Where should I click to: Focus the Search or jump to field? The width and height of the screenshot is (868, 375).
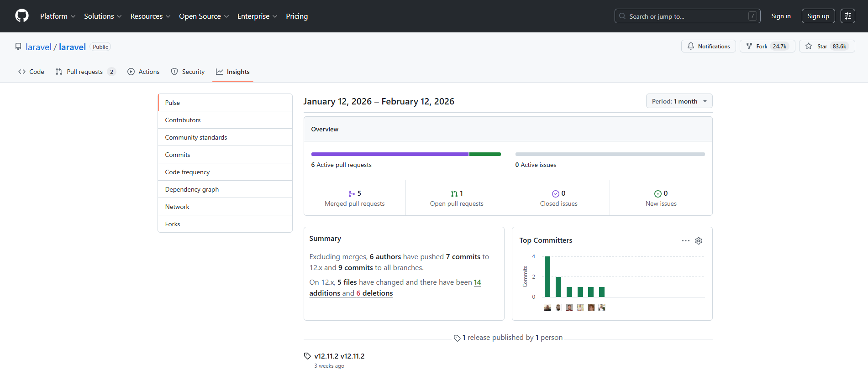[x=687, y=16]
